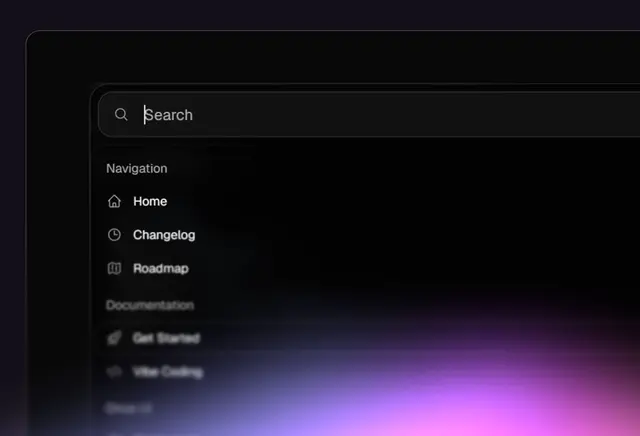The height and width of the screenshot is (436, 640).
Task: Click the Changelog clock icon
Action: [114, 235]
